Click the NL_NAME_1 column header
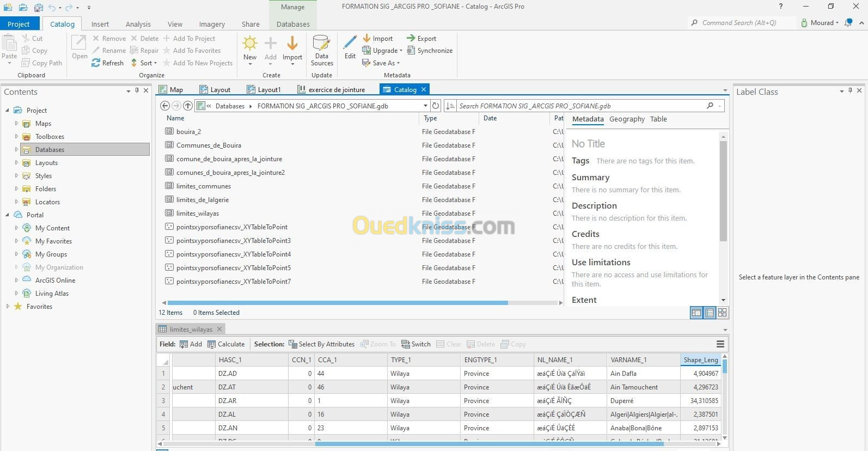 pyautogui.click(x=570, y=359)
